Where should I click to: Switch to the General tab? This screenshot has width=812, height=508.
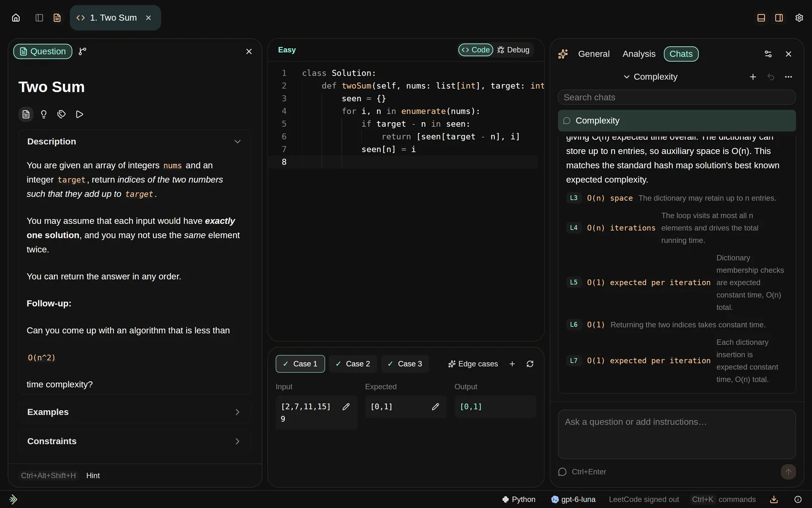(594, 54)
